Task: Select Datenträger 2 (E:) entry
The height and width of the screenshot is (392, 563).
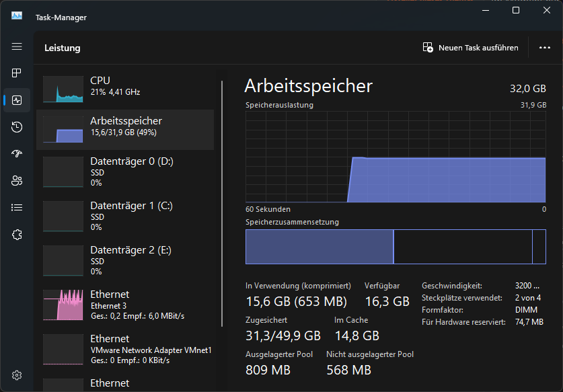Action: [125, 260]
